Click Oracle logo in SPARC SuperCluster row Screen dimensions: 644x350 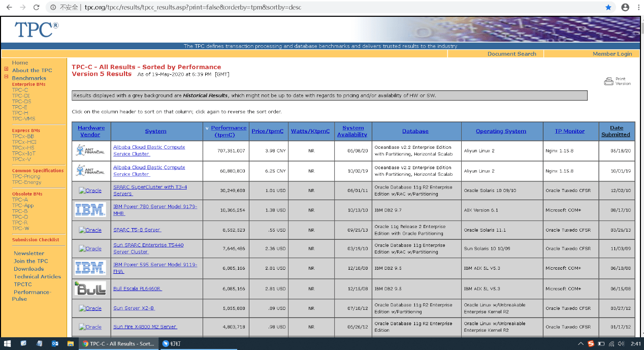point(90,190)
